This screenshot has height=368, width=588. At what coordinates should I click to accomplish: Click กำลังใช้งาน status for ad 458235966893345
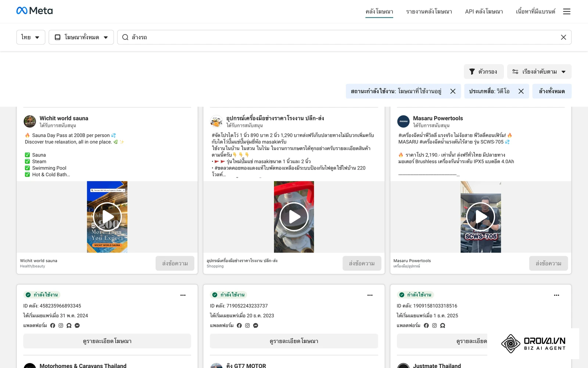tap(42, 295)
